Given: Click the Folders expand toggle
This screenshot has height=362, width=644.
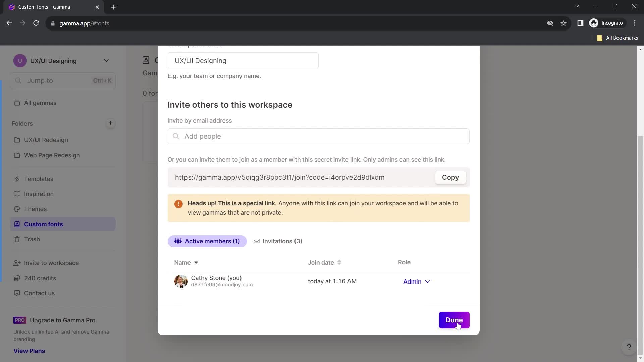Looking at the screenshot, I should (x=22, y=124).
